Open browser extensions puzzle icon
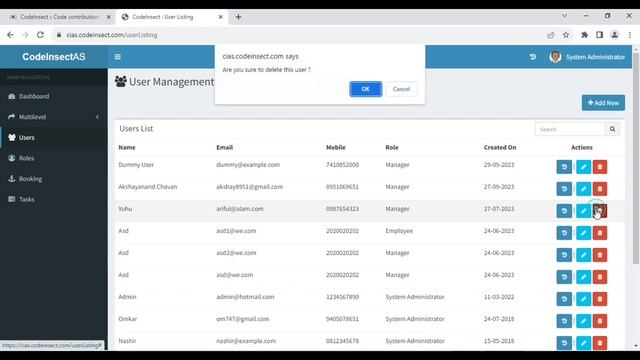 (x=584, y=35)
